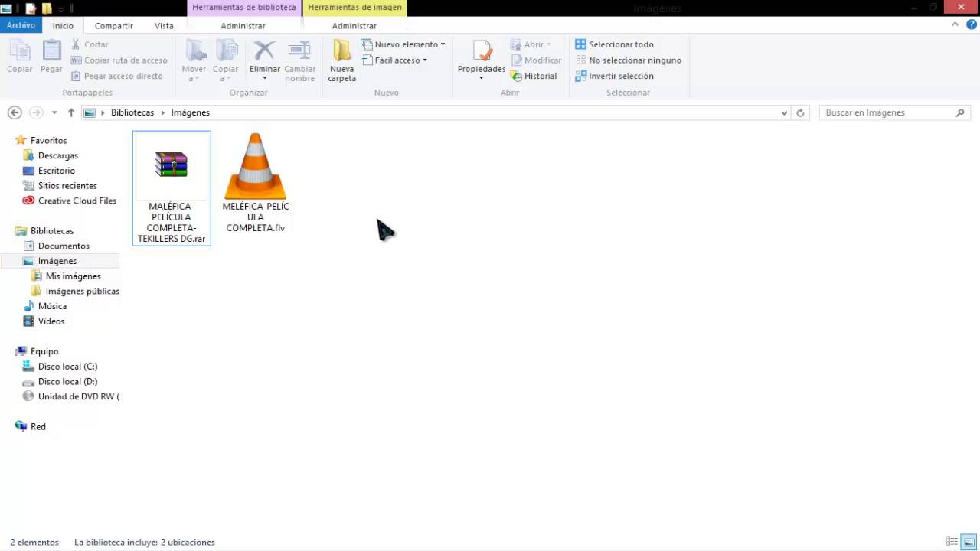
Task: Click Seleccionar todo
Action: click(614, 44)
